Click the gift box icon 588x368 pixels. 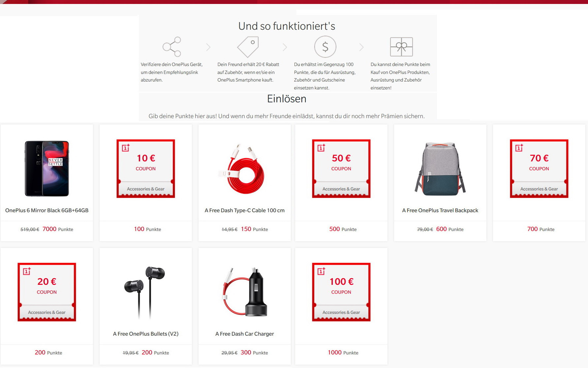click(x=401, y=47)
